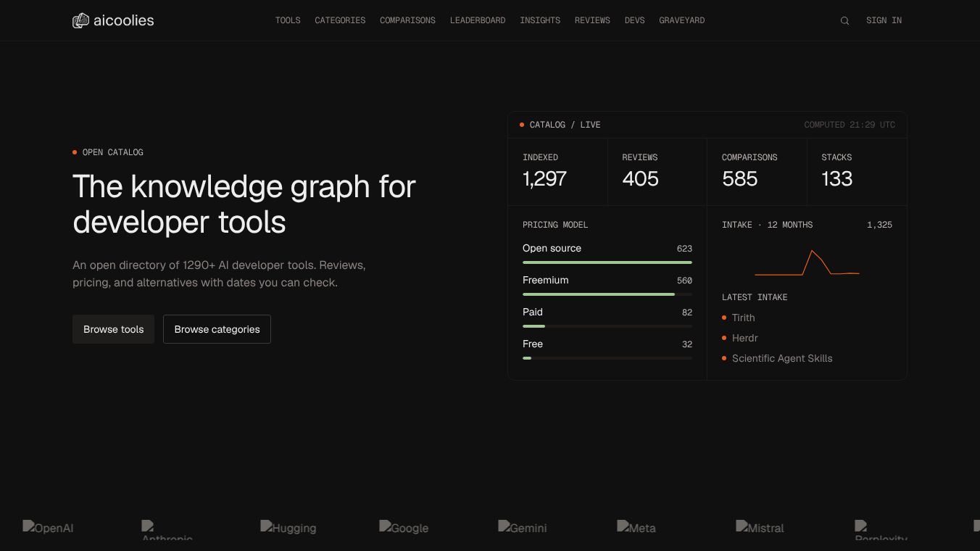Screen dimensions: 980x551
Task: Click the Gemini logo
Action: pos(523,528)
